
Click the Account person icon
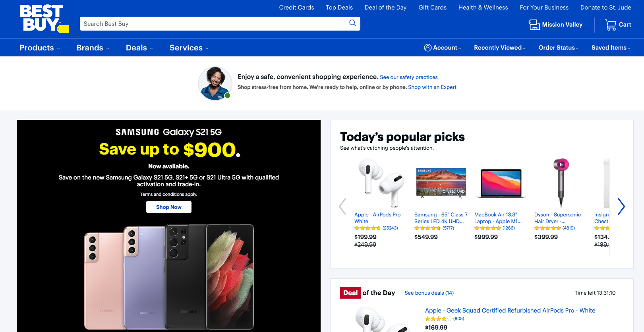428,48
